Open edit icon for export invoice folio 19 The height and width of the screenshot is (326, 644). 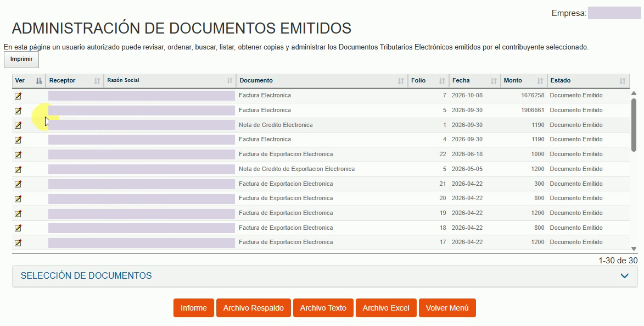point(18,213)
